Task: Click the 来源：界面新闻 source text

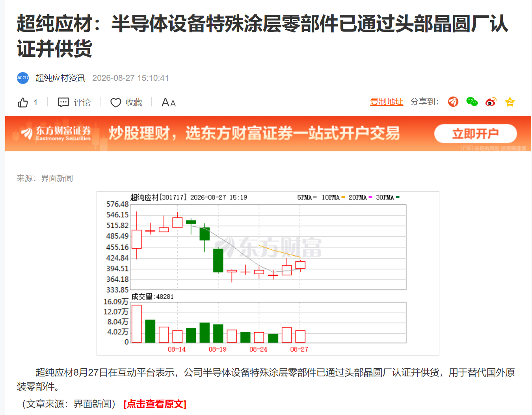Action: 45,179
